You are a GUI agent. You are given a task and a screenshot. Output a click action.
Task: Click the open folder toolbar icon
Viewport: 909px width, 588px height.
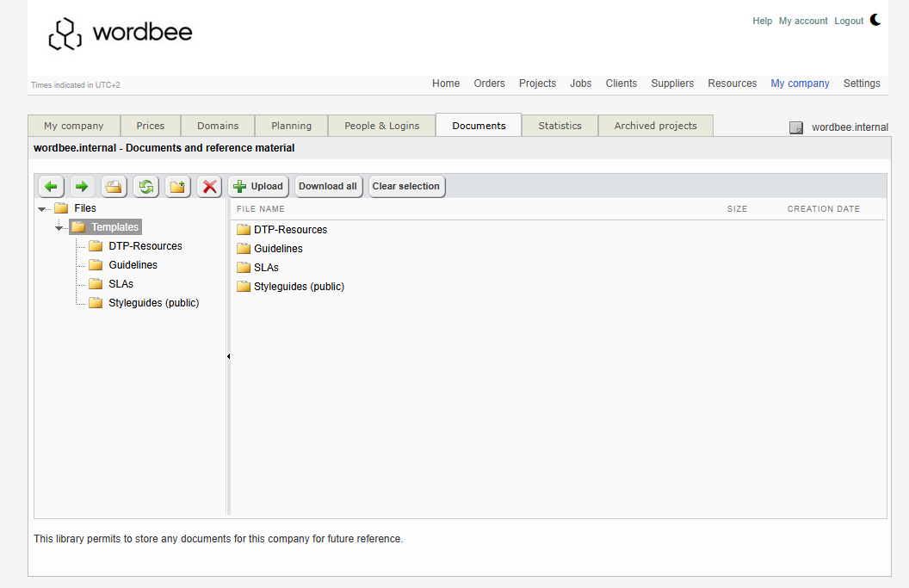pyautogui.click(x=114, y=187)
